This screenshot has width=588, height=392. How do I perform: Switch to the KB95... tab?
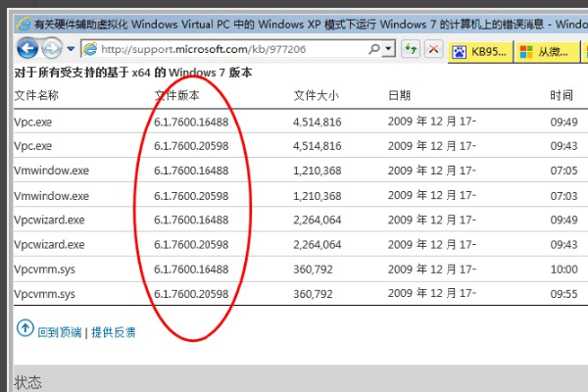click(480, 52)
